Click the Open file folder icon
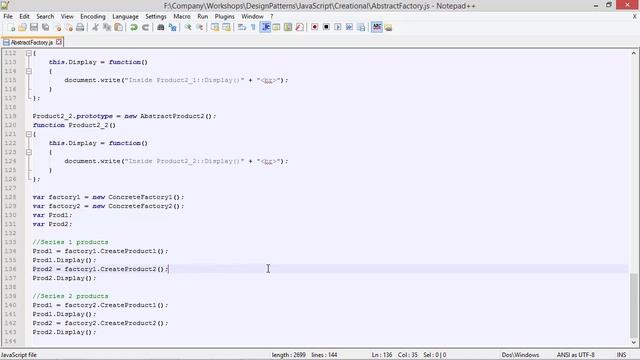The width and height of the screenshot is (640, 360). coord(22,27)
